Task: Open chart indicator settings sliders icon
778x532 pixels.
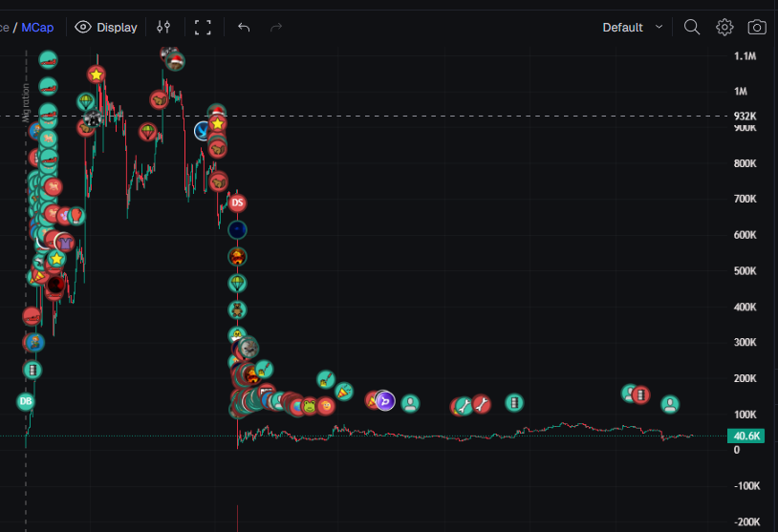Action: [x=163, y=27]
